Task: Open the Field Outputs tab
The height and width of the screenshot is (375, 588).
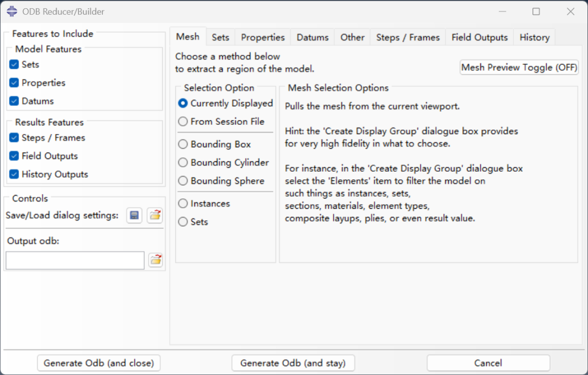Action: (479, 38)
